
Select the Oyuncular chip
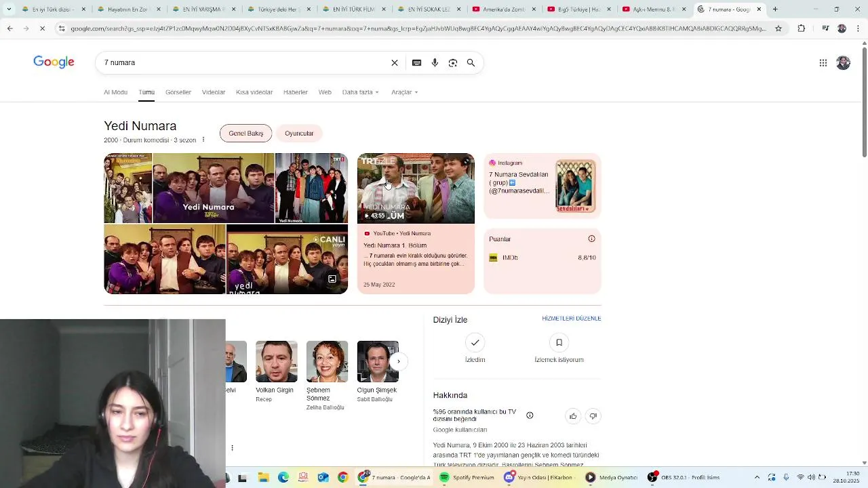[299, 134]
